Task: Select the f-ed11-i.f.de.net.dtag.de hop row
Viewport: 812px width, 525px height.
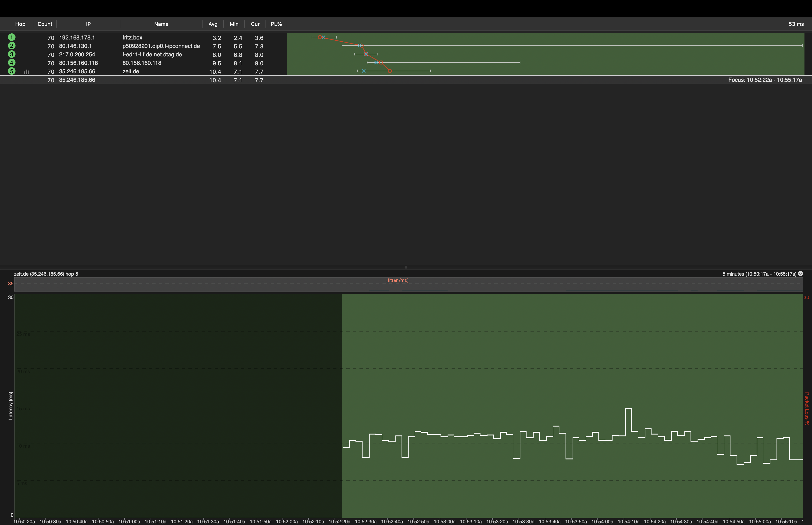Action: [x=152, y=55]
